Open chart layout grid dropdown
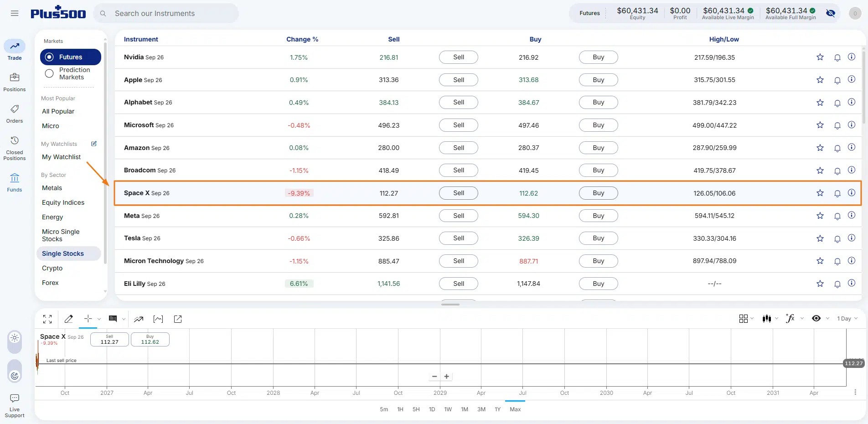Viewport: 868px width, 424px height. pos(746,319)
